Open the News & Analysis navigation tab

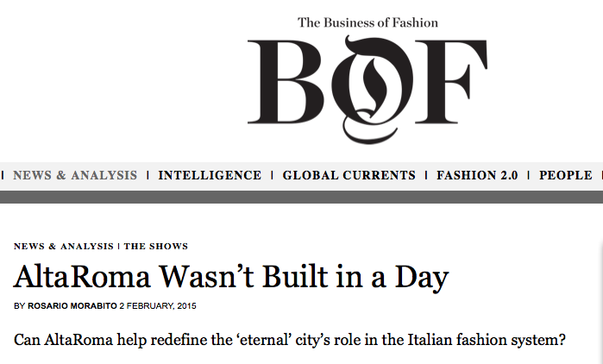pos(75,175)
